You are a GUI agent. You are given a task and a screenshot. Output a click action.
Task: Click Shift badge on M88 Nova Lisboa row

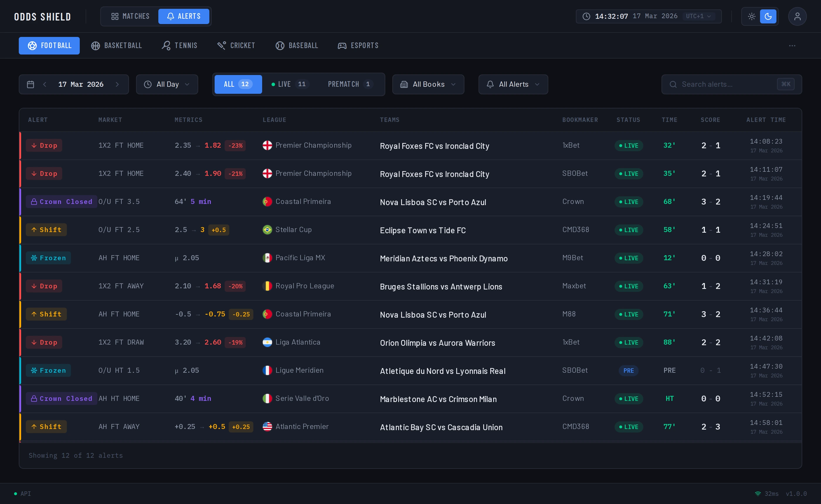[46, 314]
